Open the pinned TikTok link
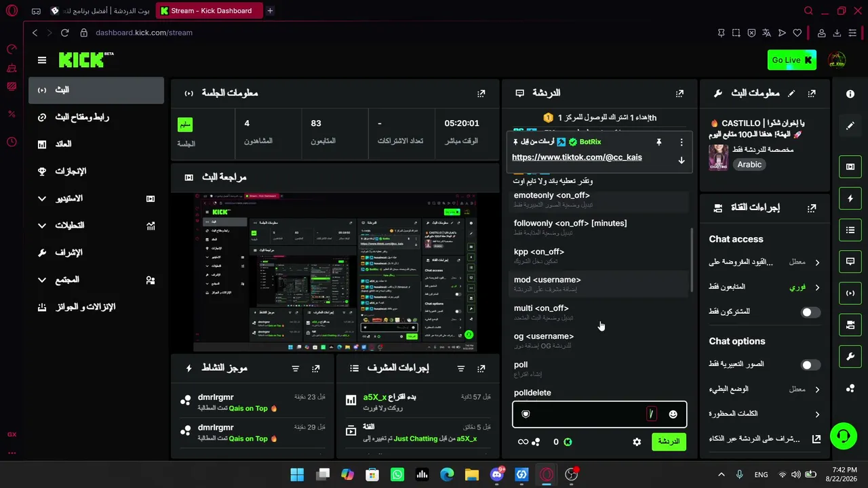868x488 pixels. click(x=577, y=157)
